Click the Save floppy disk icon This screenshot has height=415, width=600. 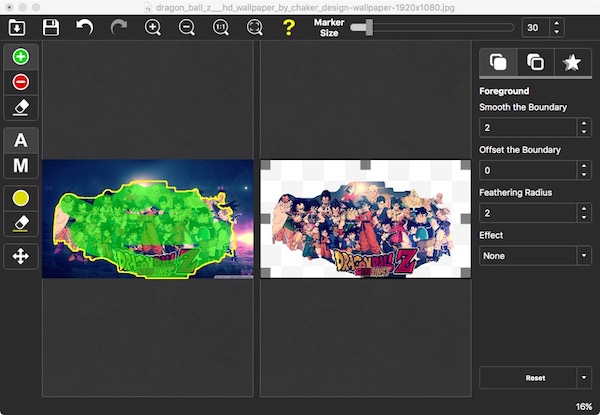click(51, 28)
